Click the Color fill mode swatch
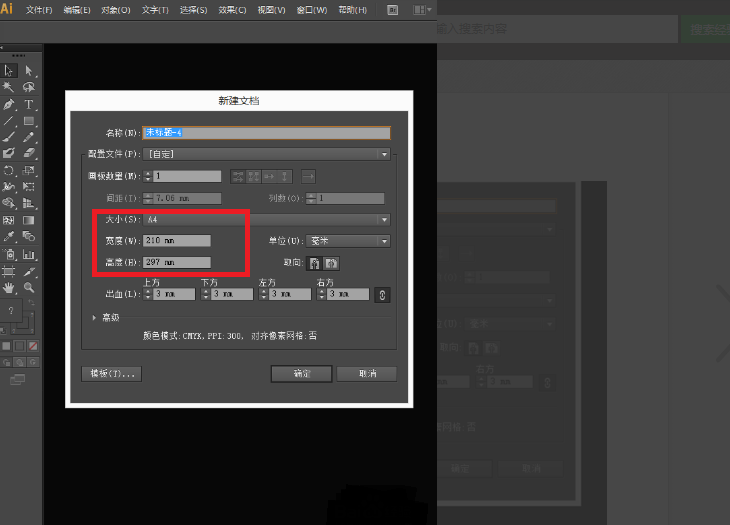 pyautogui.click(x=6, y=346)
